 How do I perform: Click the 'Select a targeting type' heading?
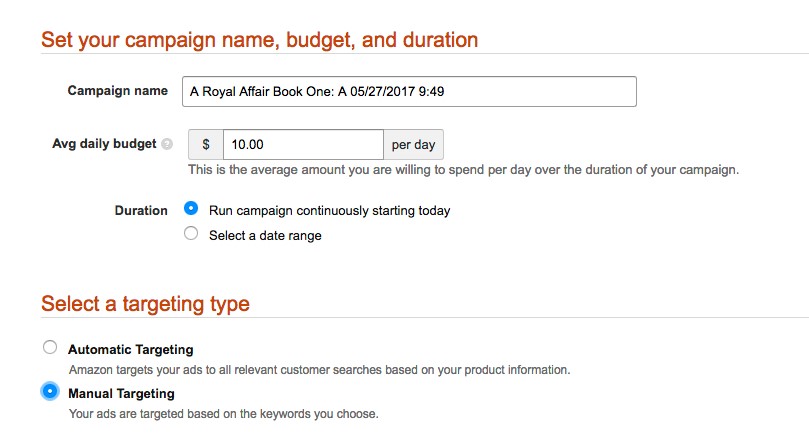tap(145, 303)
